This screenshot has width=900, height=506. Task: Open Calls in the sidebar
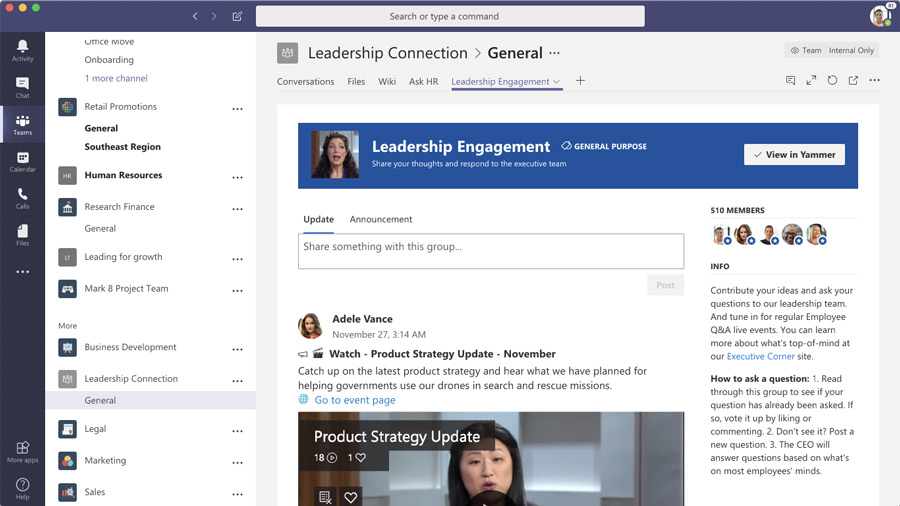coord(22,198)
